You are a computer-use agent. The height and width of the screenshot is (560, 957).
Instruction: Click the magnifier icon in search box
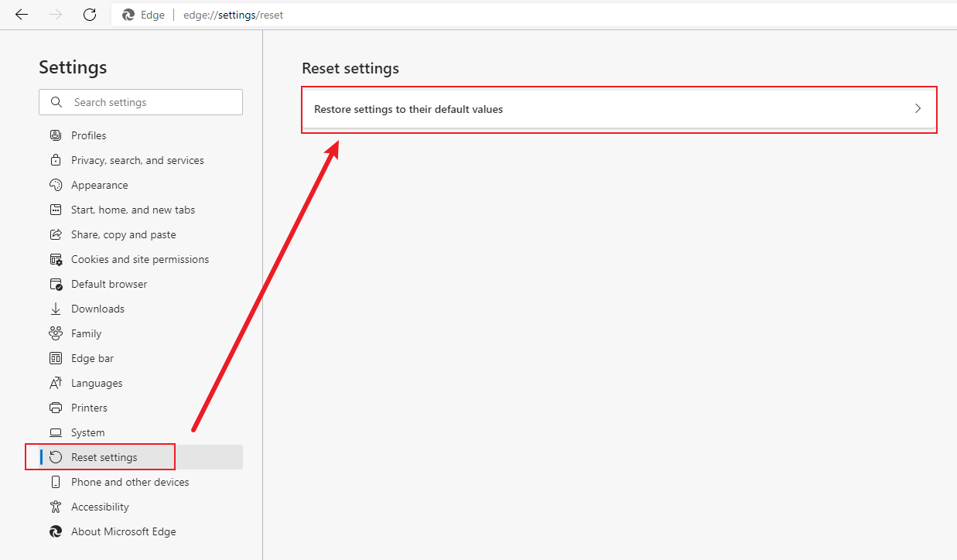tap(56, 102)
